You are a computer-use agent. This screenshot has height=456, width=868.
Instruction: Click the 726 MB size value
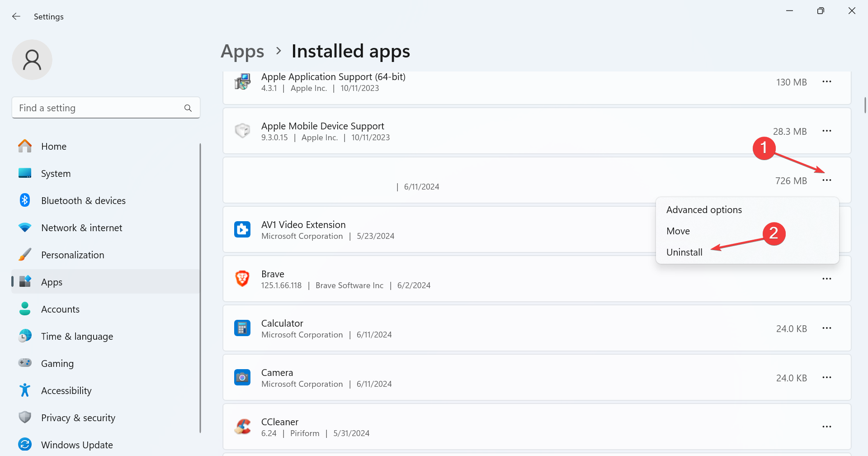pos(791,181)
